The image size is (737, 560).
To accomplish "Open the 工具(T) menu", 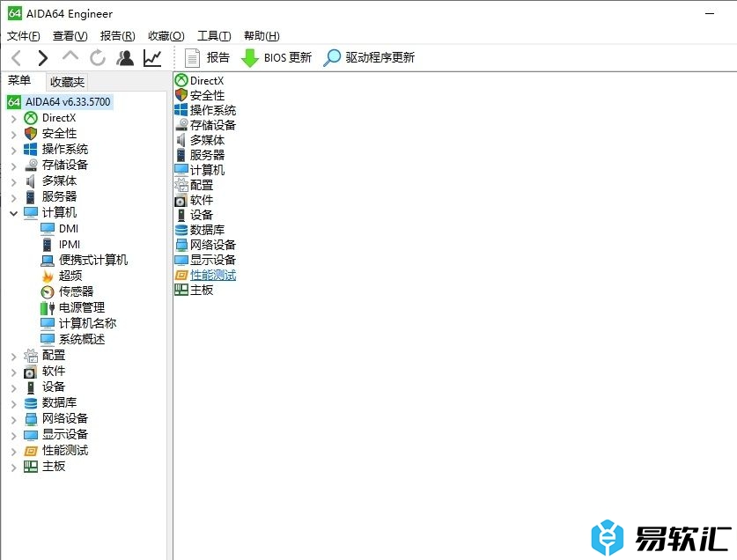I will (214, 36).
